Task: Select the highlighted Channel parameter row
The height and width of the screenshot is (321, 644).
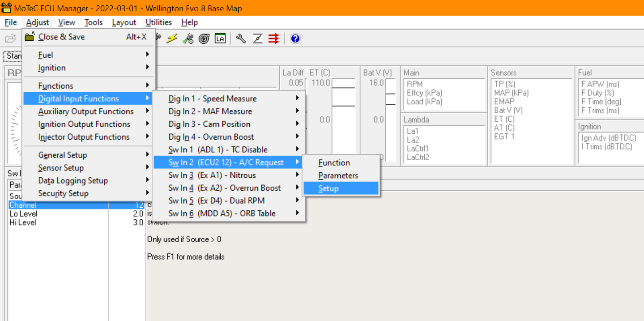Action: (76, 205)
